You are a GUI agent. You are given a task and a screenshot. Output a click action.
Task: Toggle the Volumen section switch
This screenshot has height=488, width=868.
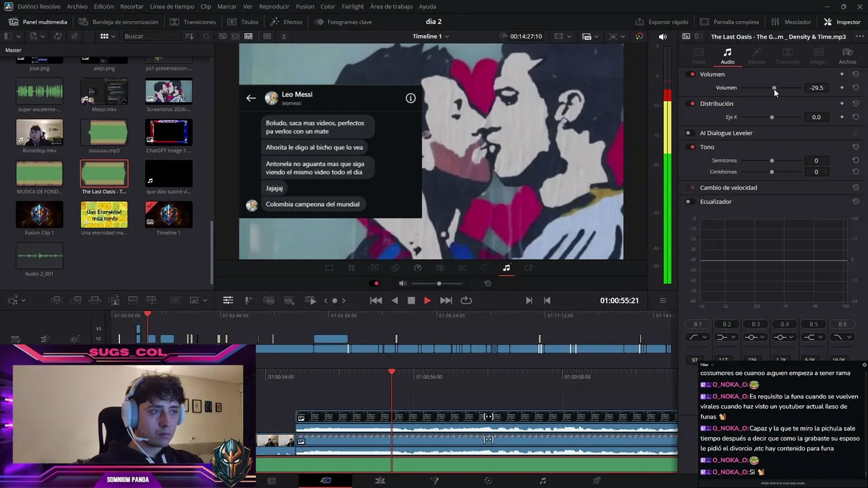click(x=692, y=75)
